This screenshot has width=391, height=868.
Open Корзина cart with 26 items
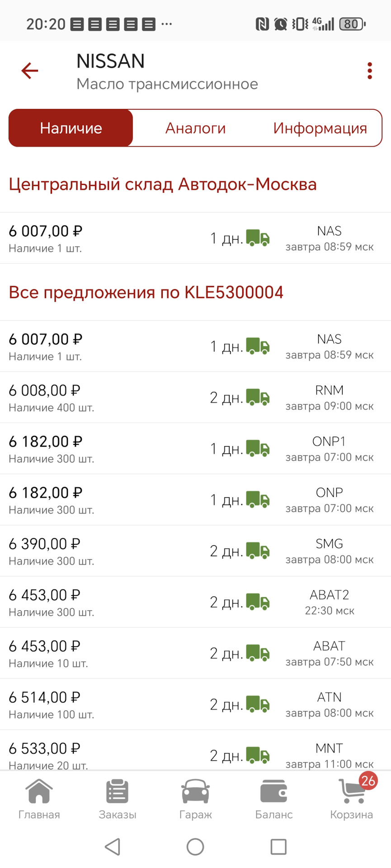click(x=352, y=799)
